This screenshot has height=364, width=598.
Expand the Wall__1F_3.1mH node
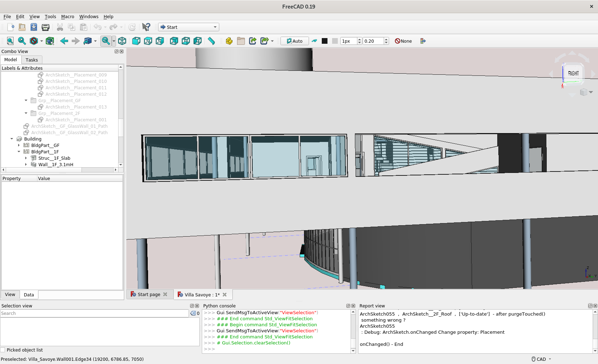(x=26, y=164)
